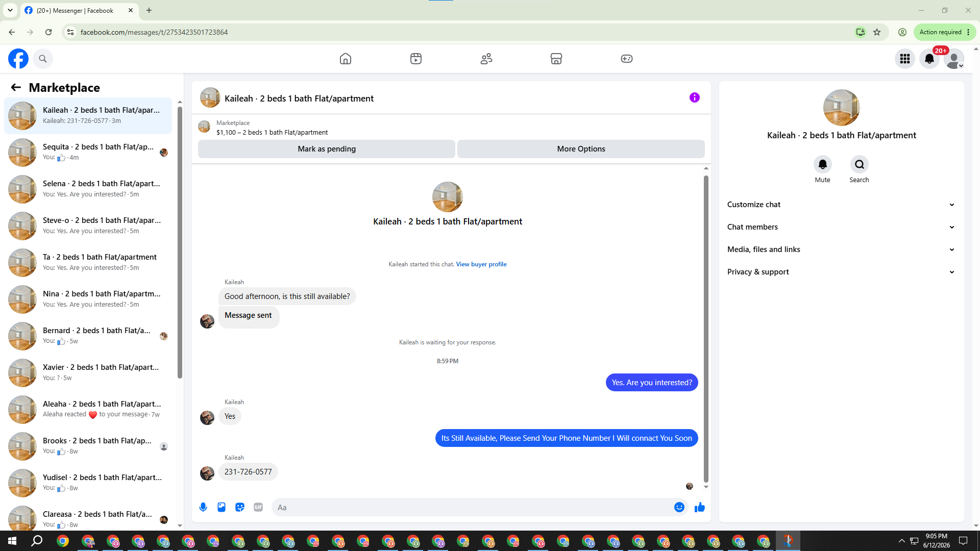Open conversation information icon
Image resolution: width=980 pixels, height=551 pixels.
click(695, 97)
